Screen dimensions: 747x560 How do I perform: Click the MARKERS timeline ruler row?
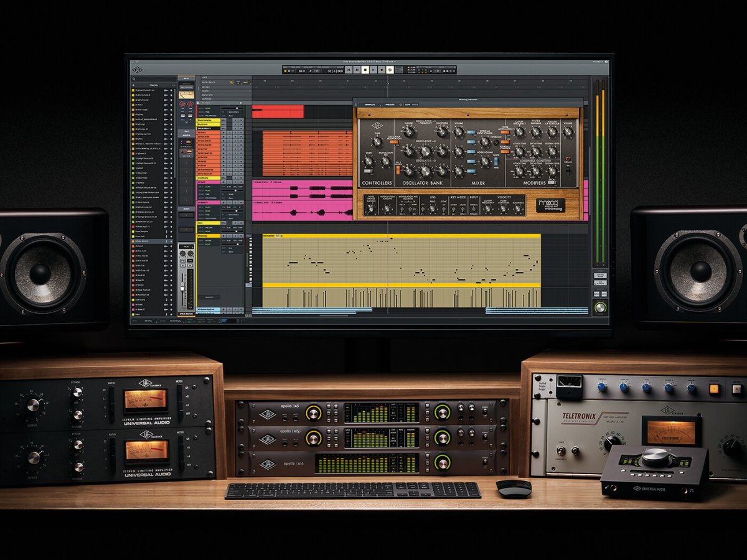pos(226,99)
